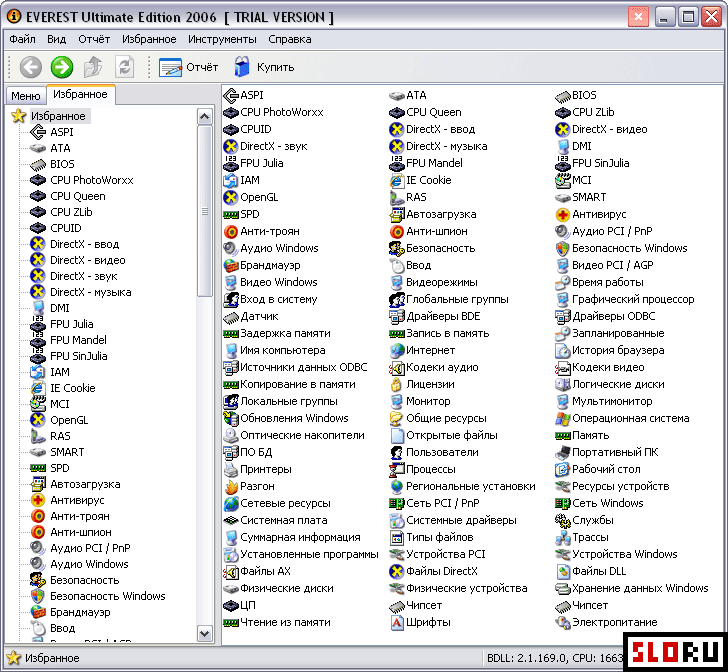728x672 pixels.
Task: Select the Избранное tab in left panel
Action: click(80, 94)
